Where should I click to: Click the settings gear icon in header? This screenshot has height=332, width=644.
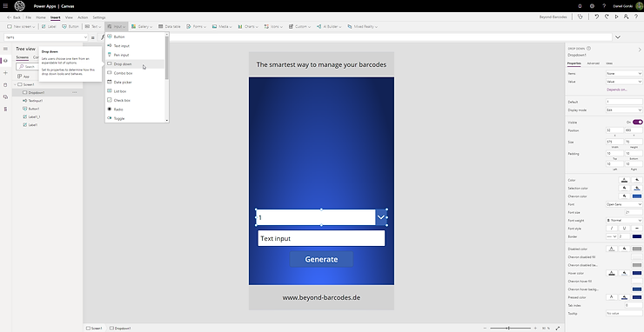pyautogui.click(x=592, y=6)
